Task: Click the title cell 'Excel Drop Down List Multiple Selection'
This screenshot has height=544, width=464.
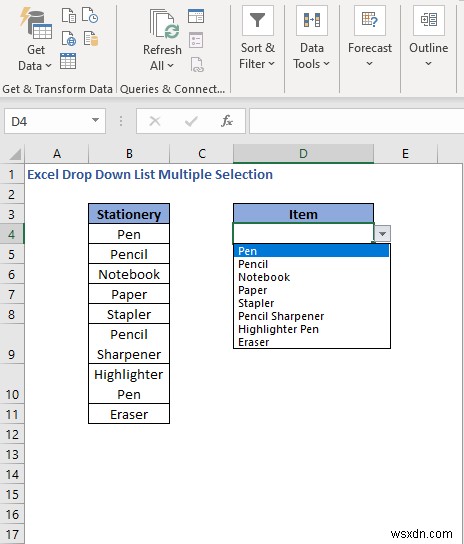Action: (x=150, y=174)
